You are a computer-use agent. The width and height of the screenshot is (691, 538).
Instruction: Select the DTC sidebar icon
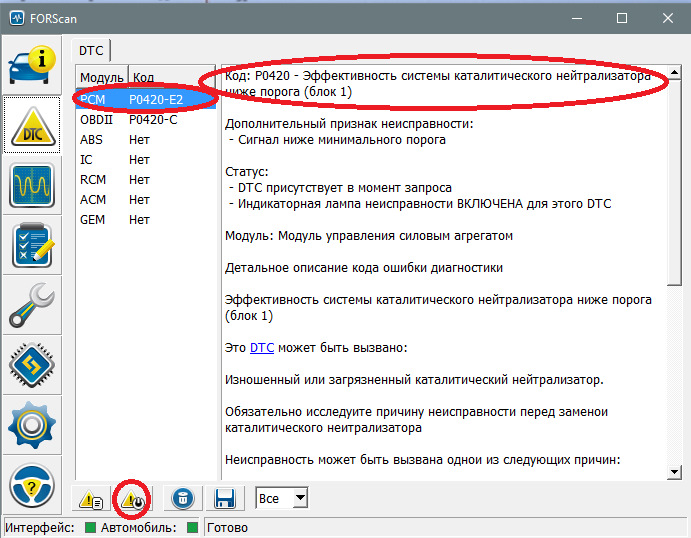(x=32, y=125)
